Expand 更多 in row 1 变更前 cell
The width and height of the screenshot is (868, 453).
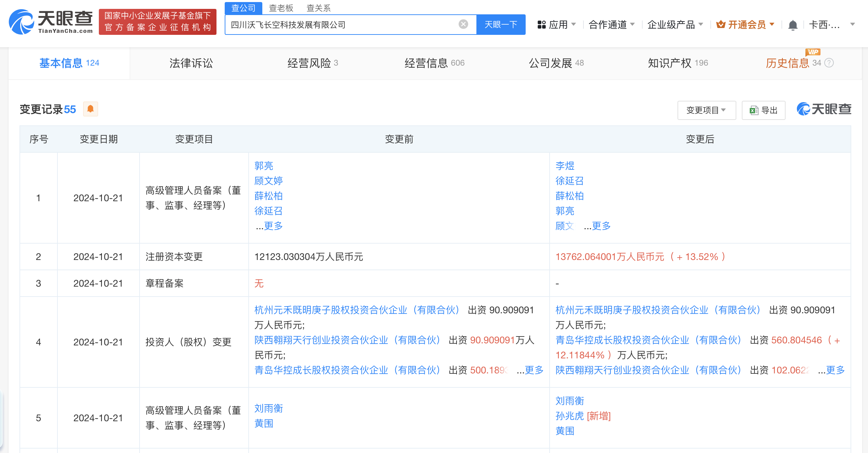tap(273, 226)
